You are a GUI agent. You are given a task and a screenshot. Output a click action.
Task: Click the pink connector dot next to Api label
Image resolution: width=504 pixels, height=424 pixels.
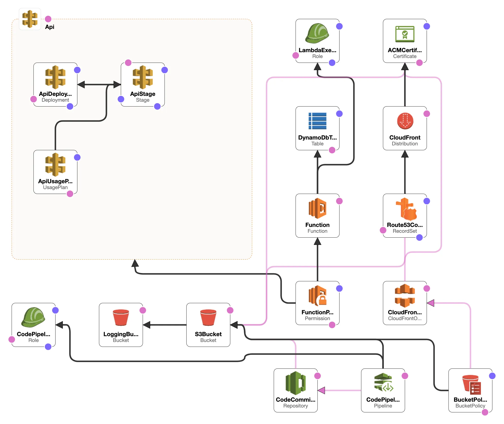[48, 19]
